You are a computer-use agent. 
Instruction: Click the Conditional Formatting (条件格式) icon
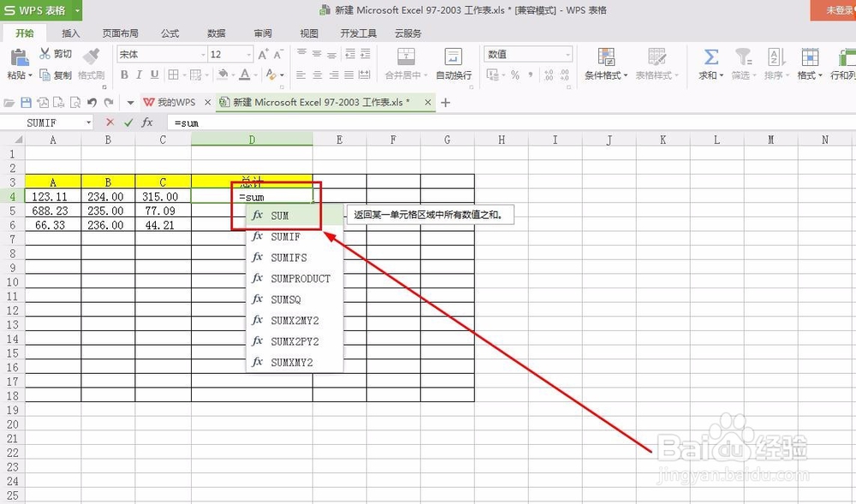(606, 56)
